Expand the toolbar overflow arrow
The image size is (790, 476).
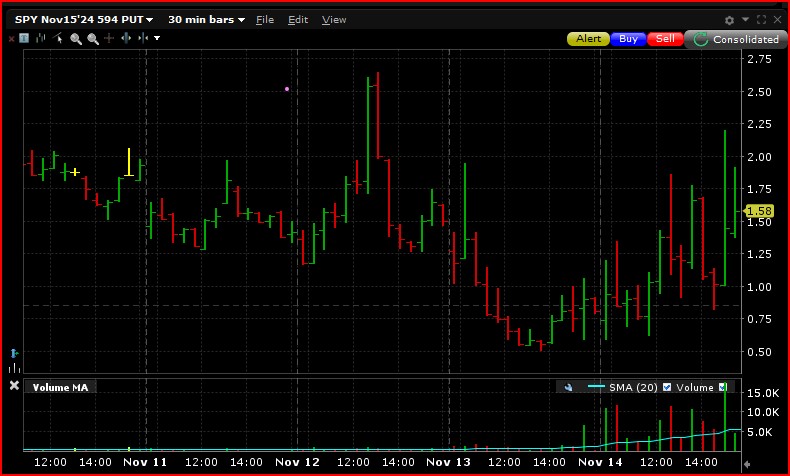click(x=157, y=38)
